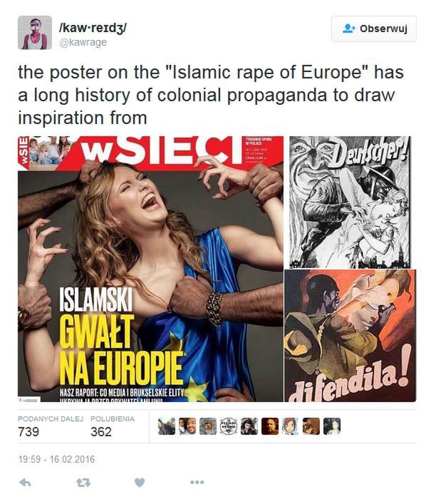Open the difendila poster image

[x=350, y=336]
